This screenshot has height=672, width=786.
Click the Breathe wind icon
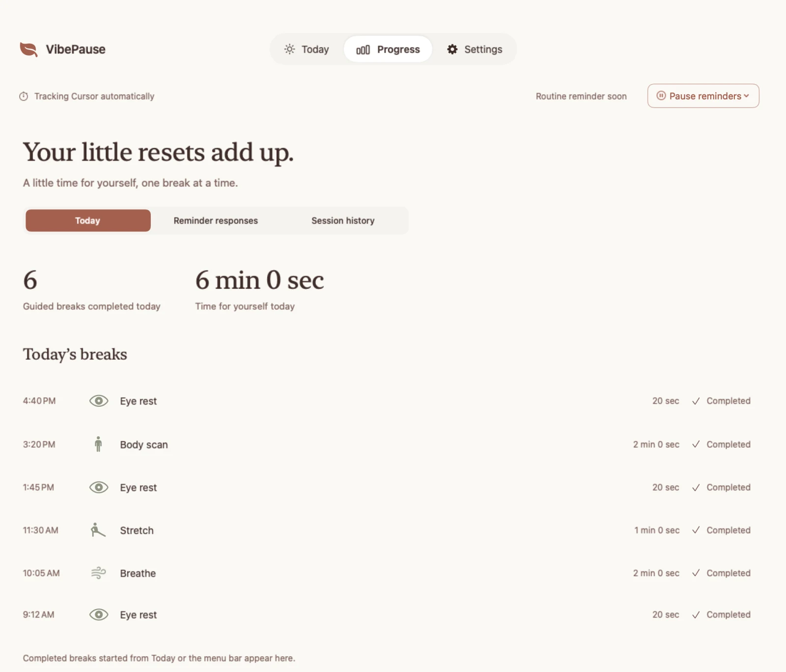pyautogui.click(x=99, y=573)
